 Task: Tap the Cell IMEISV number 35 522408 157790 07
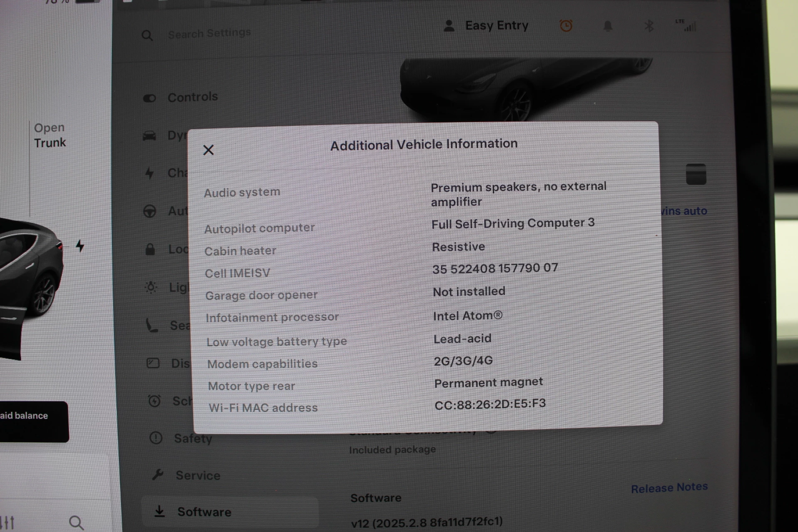click(x=495, y=268)
